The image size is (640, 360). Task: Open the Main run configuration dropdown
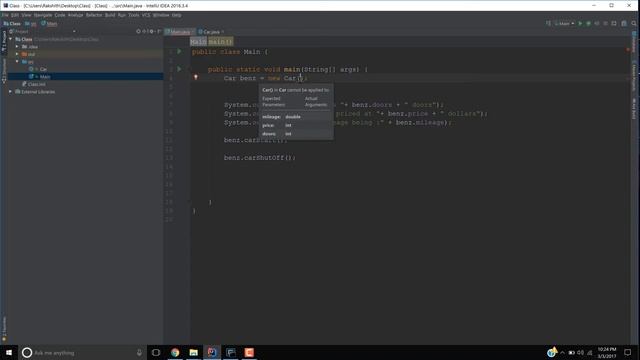[x=564, y=24]
